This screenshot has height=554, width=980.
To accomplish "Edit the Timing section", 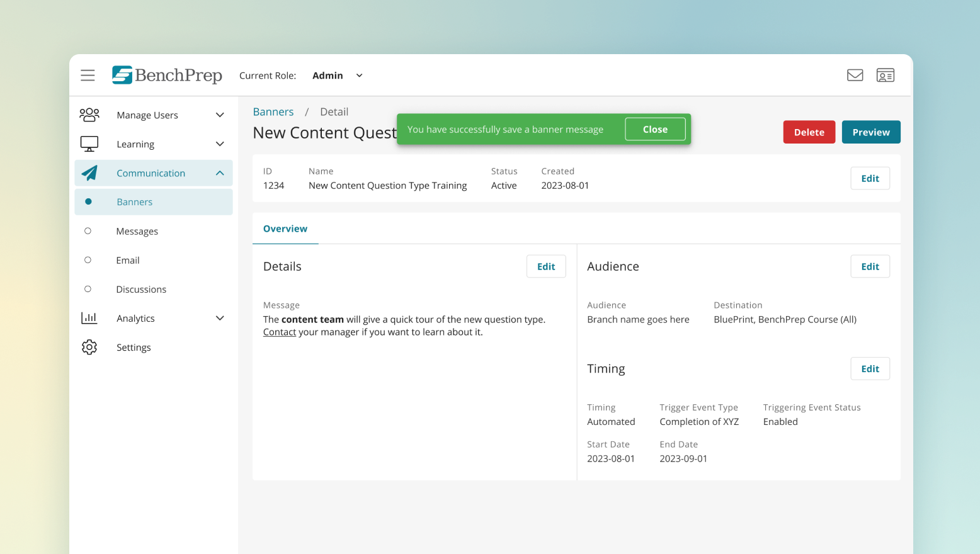I will [x=870, y=369].
